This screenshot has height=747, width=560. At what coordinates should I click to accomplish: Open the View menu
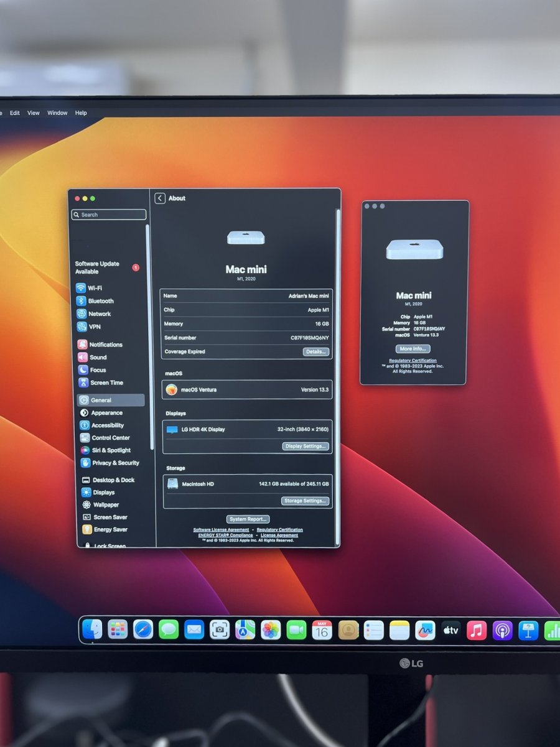[34, 113]
